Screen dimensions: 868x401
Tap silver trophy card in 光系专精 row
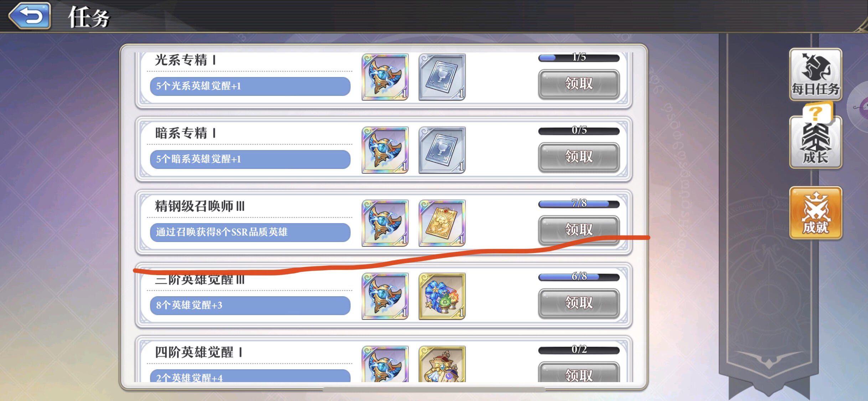442,77
